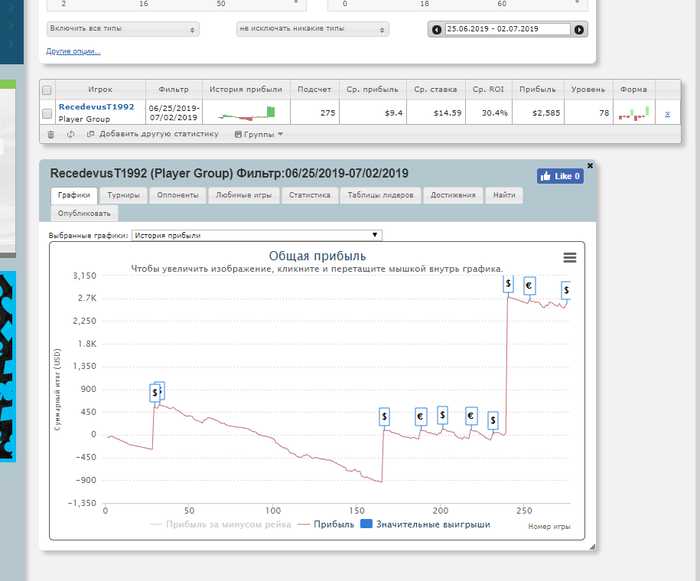
Task: Switch to the 'Оппоненты' tab
Action: pyautogui.click(x=178, y=195)
